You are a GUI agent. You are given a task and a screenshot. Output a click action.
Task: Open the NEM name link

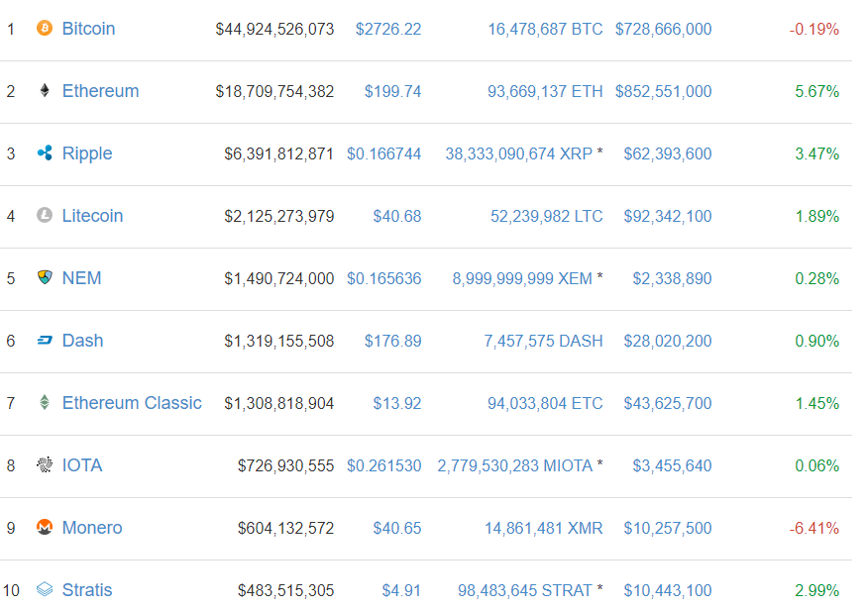pos(81,278)
